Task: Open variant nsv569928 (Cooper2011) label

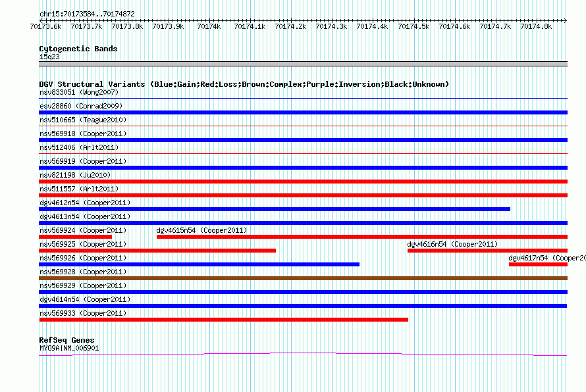Action: click(x=83, y=272)
